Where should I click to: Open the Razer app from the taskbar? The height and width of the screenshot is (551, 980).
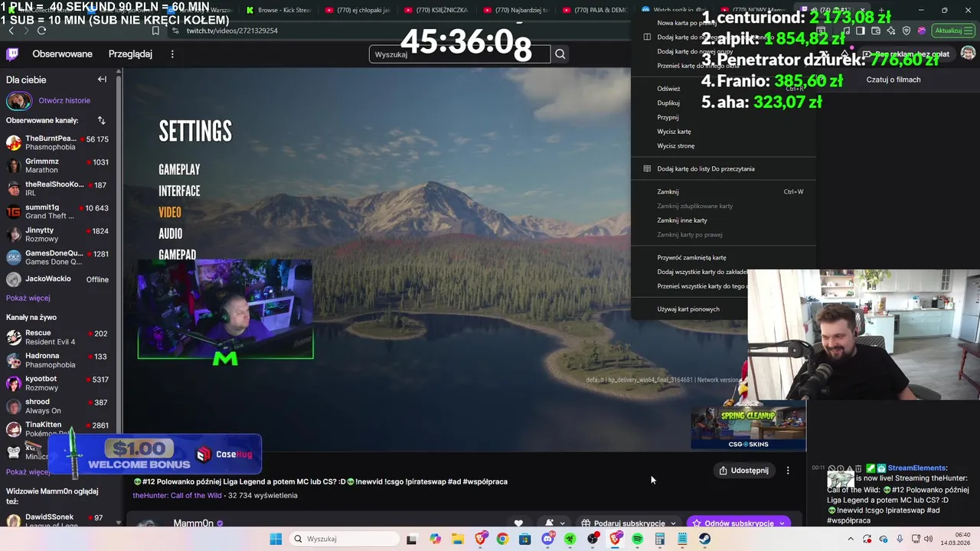[570, 539]
